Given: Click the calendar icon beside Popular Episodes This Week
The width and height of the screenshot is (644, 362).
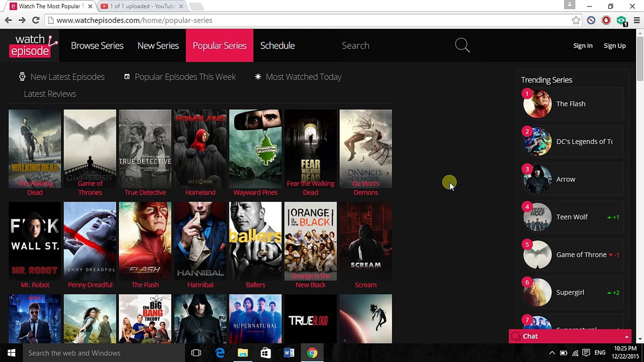Looking at the screenshot, I should (127, 76).
